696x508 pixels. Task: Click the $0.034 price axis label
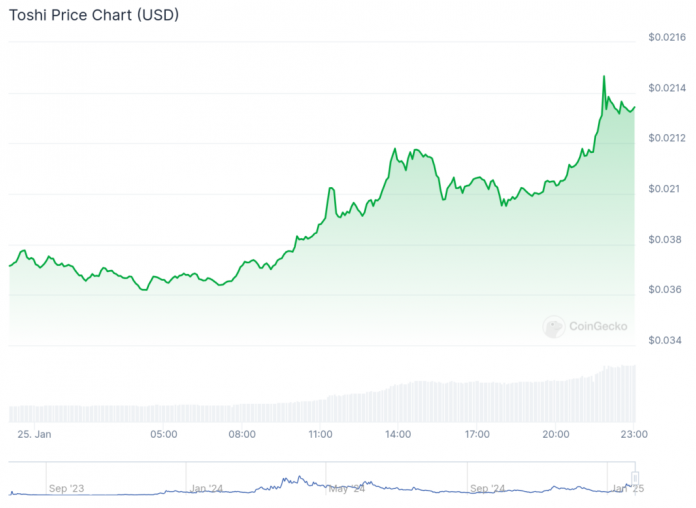click(664, 340)
